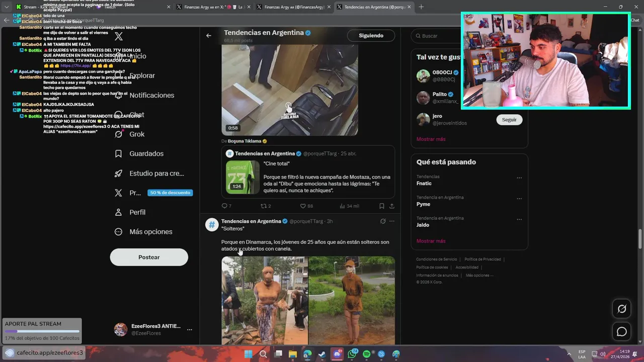Viewport: 644px width, 362px height.
Task: Open the Windows Start menu
Action: 249,354
